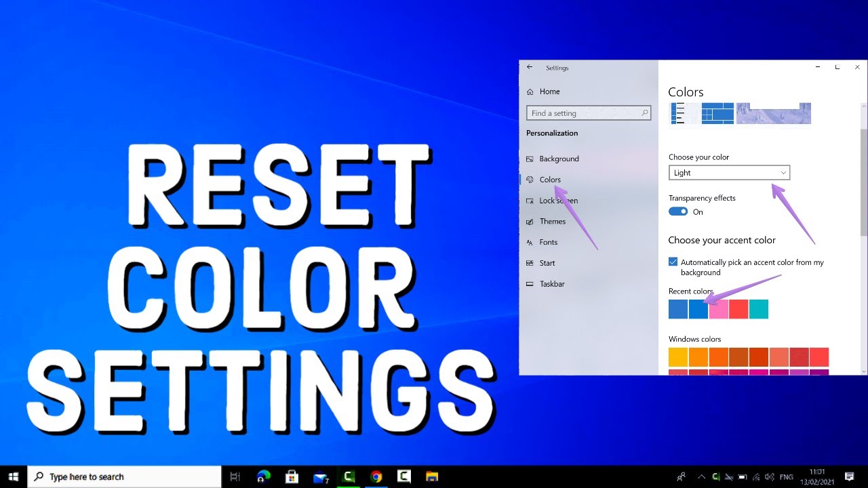Launch Google Chrome from the taskbar
This screenshot has width=868, height=488.
[376, 477]
